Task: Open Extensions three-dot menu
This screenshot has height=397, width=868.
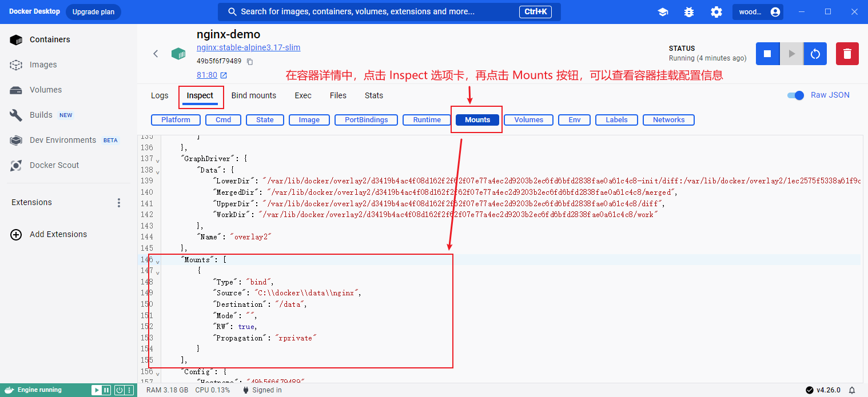Action: click(x=119, y=203)
